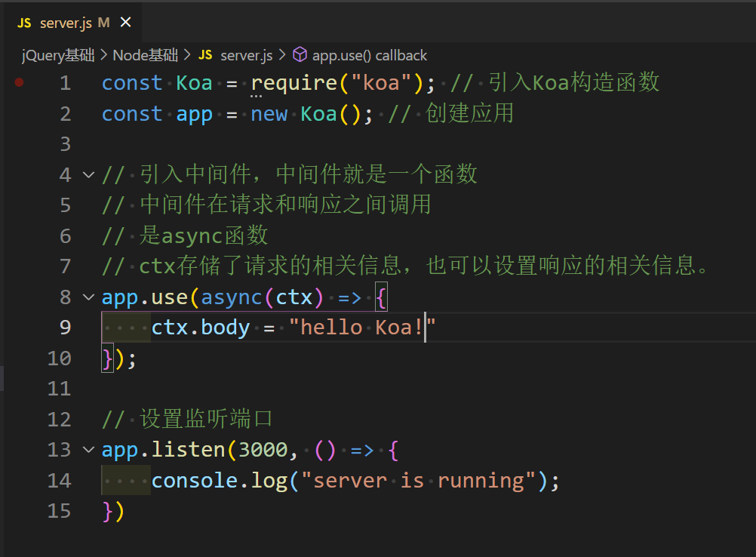Click the opening brace on line 8
Viewport: 756px width, 557px height.
coord(381,297)
